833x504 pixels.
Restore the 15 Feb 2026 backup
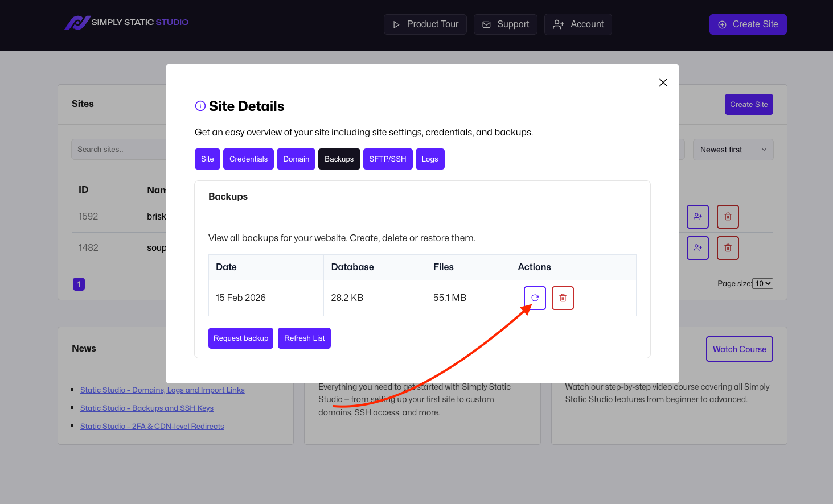point(535,298)
